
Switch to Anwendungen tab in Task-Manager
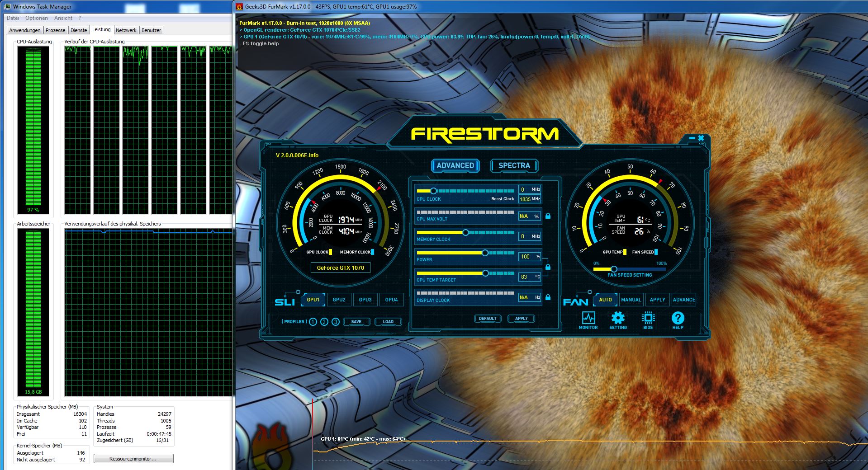point(25,30)
